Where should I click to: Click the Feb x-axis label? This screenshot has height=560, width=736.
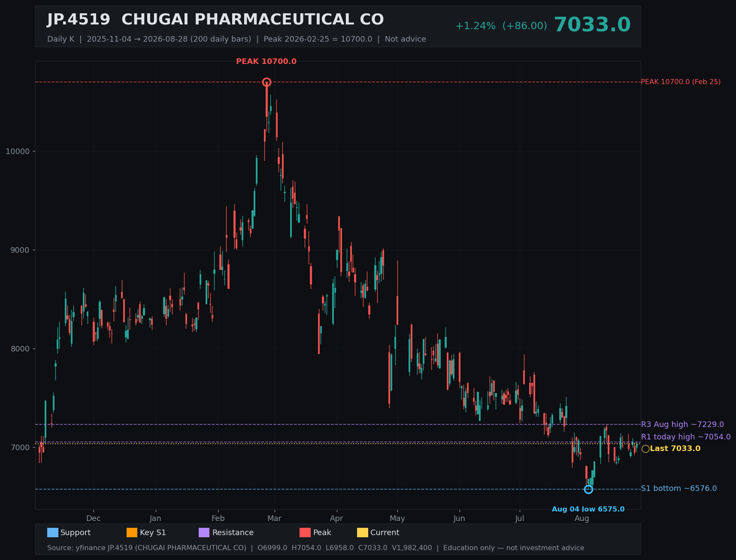point(218,518)
